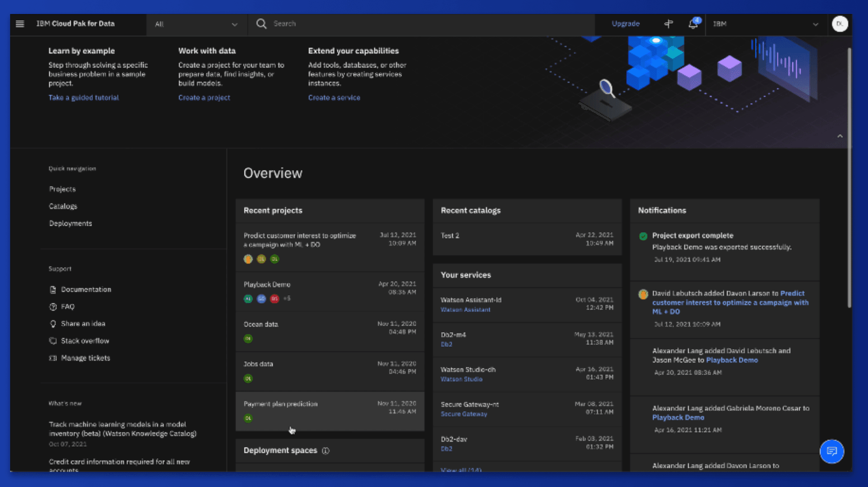Screen dimensions: 868x487
Task: Open the chat assistant bubble
Action: (832, 451)
